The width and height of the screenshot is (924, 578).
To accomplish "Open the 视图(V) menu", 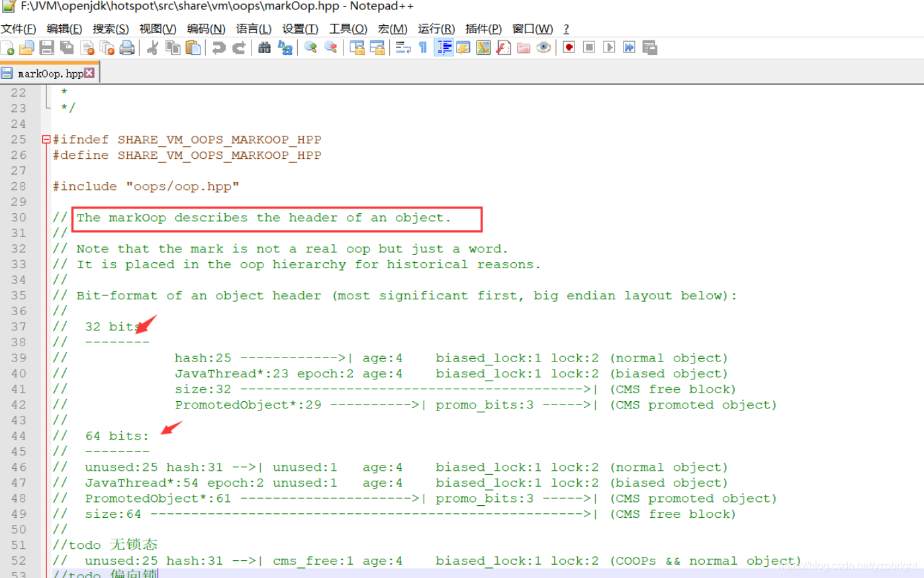I will click(158, 28).
